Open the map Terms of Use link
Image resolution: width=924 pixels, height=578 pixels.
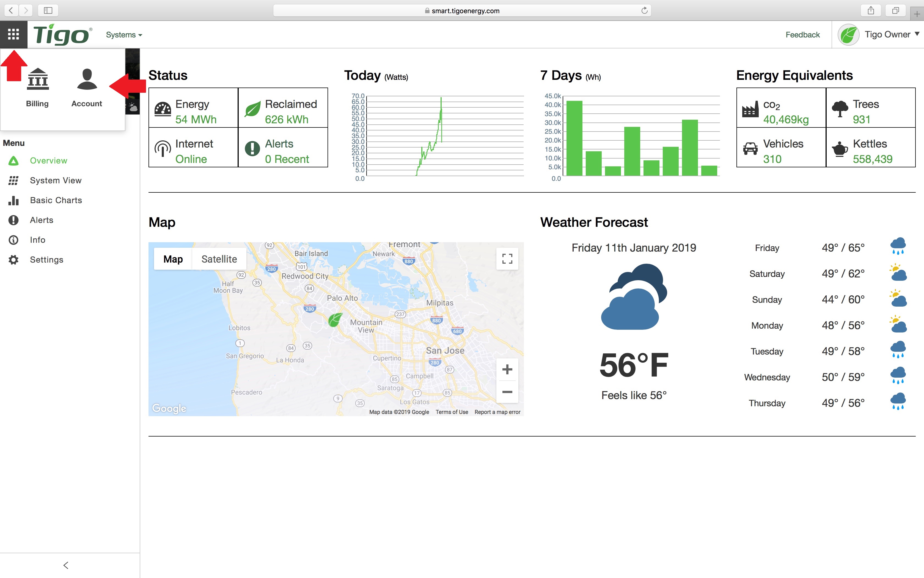pos(452,412)
